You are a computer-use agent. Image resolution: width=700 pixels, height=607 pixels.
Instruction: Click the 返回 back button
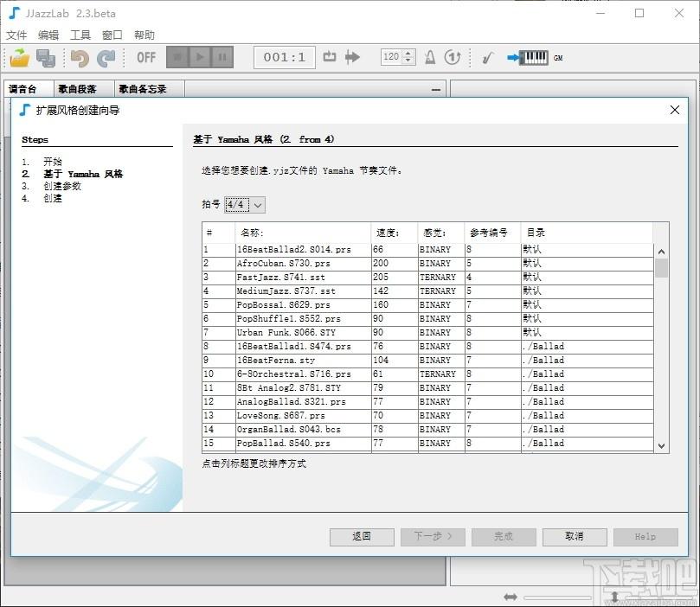(362, 537)
